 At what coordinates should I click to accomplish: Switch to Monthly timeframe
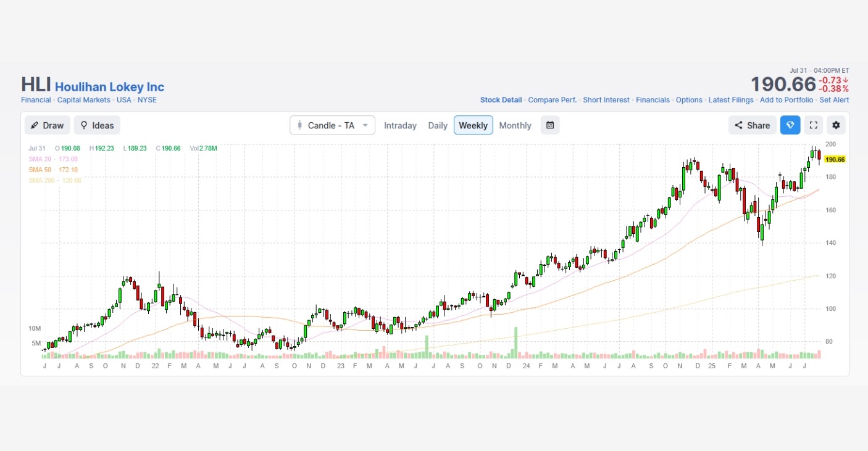click(515, 125)
